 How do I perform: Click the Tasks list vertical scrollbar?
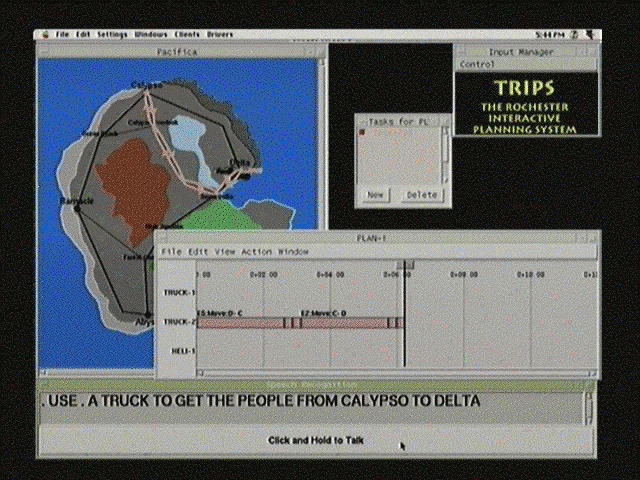coord(446,156)
